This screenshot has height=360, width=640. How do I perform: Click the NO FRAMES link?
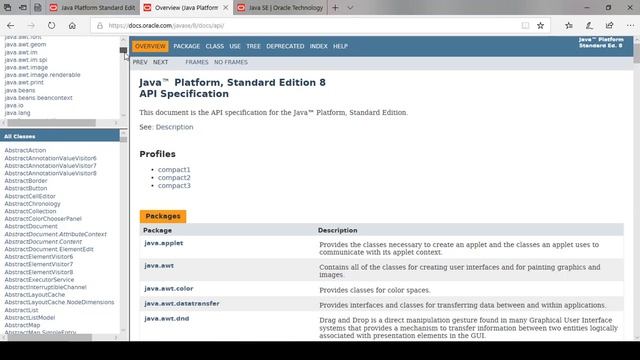[x=231, y=62]
